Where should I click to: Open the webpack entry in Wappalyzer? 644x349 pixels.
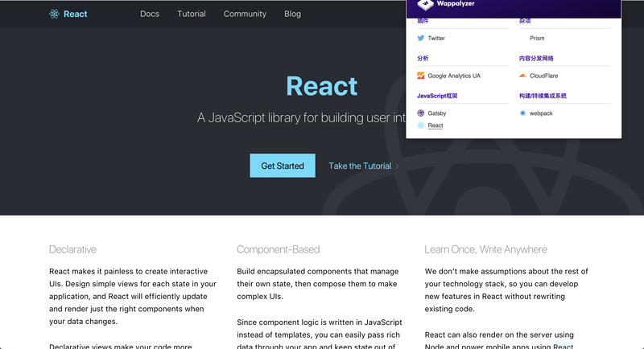click(x=541, y=113)
